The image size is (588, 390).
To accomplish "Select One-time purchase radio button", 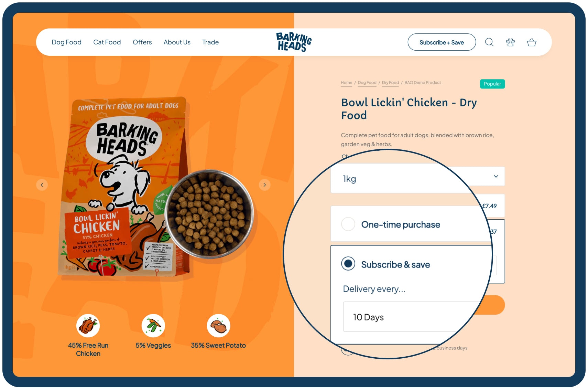I will coord(348,224).
